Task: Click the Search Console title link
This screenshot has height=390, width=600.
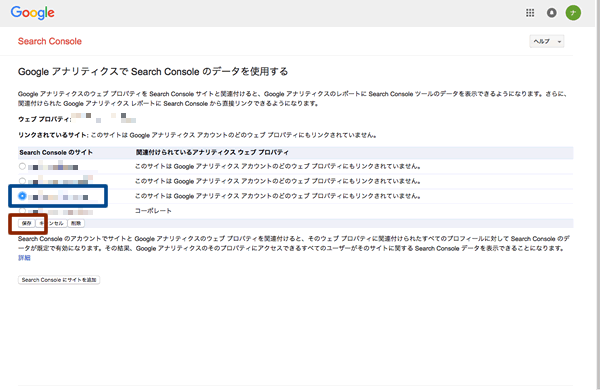Action: tap(50, 41)
